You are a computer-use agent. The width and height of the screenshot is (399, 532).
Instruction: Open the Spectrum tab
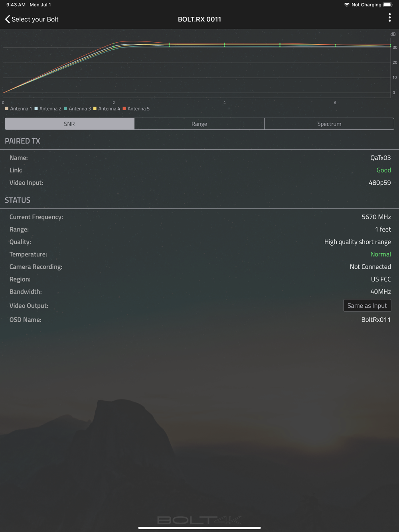tap(329, 124)
